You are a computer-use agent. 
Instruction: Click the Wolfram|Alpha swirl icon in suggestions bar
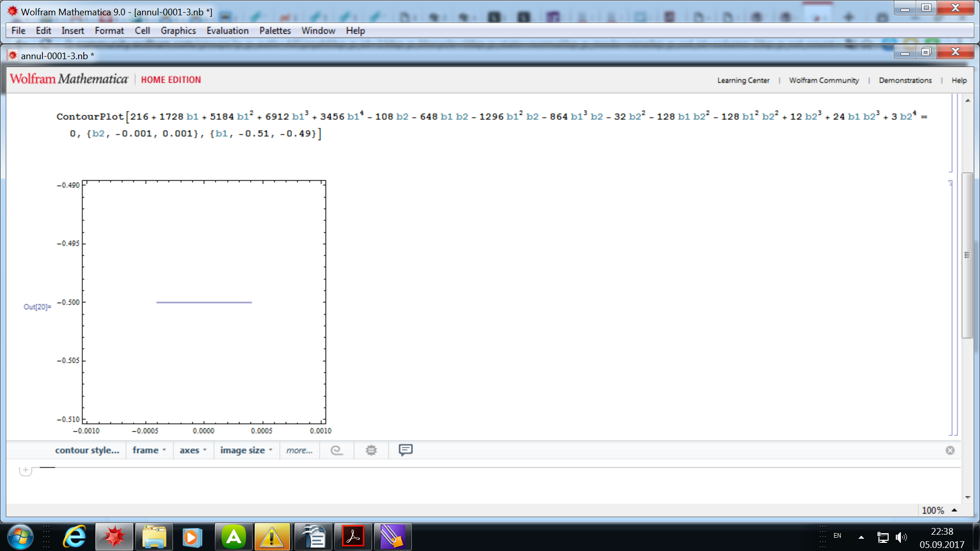[336, 450]
